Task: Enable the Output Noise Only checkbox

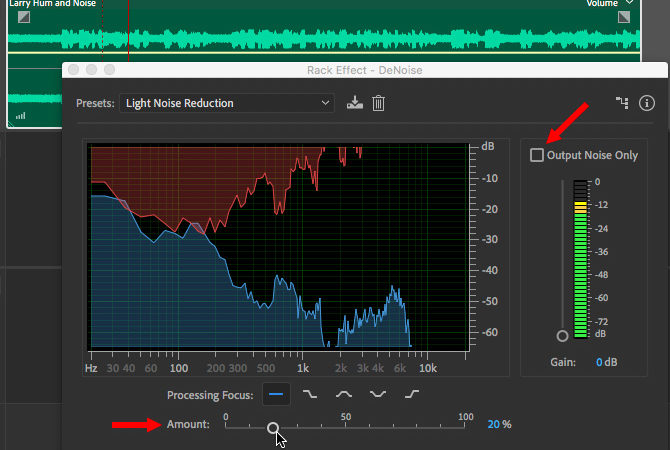Action: tap(537, 155)
